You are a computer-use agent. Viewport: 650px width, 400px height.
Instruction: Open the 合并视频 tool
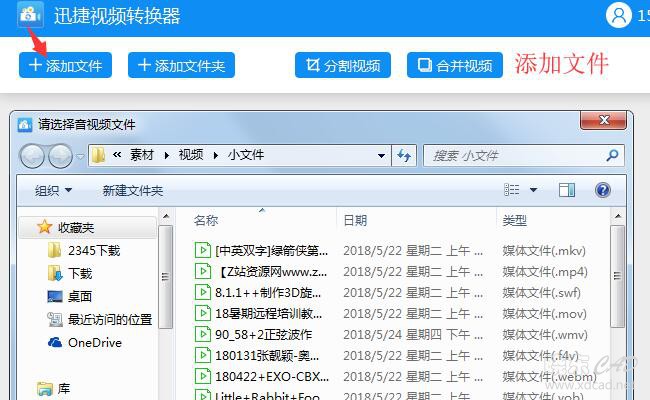coord(455,65)
